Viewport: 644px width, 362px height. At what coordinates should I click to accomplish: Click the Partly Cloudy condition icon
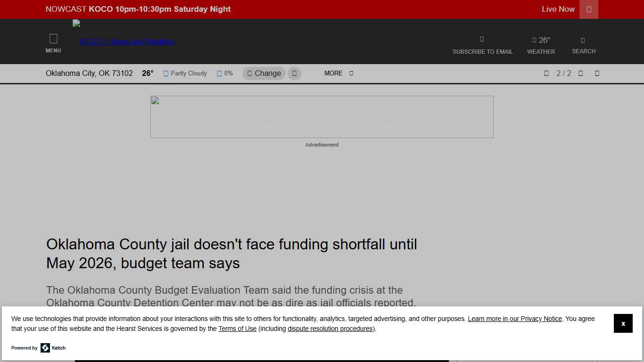point(166,74)
